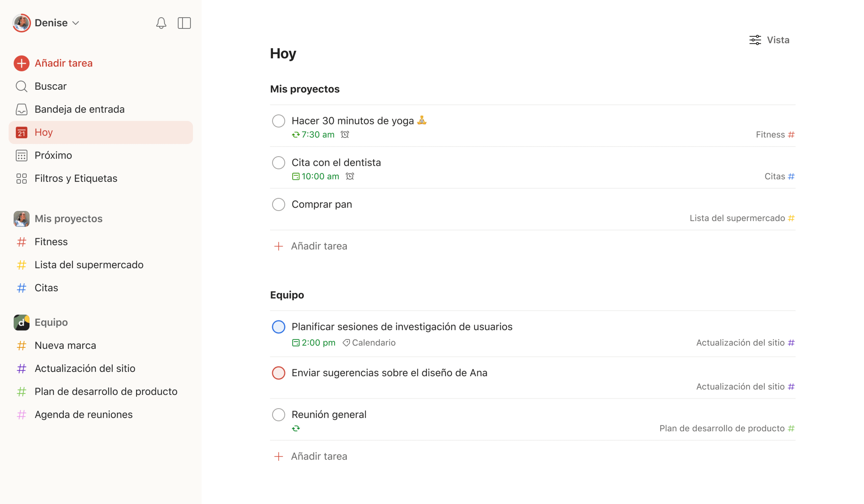Open the notifications bell
Screen dimensions: 864x504
[x=161, y=23]
